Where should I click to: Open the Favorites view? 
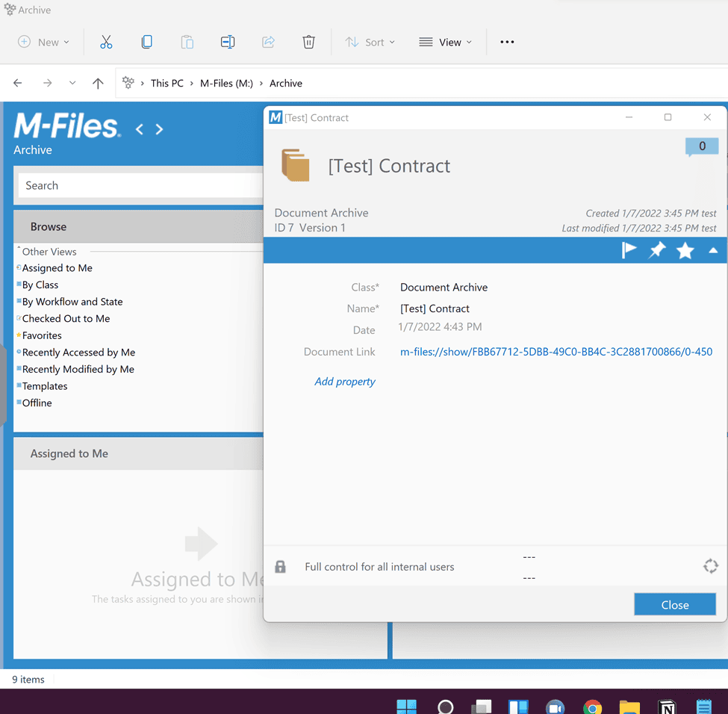tap(42, 335)
